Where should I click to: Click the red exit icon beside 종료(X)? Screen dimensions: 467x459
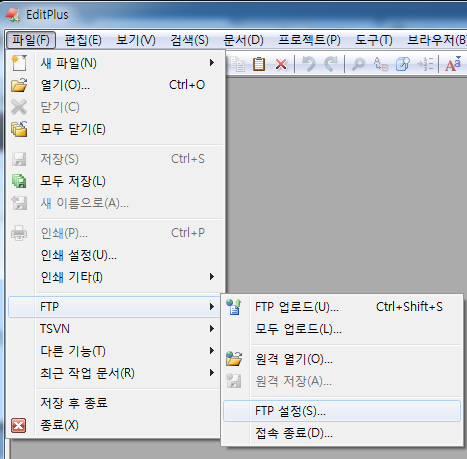(x=18, y=425)
